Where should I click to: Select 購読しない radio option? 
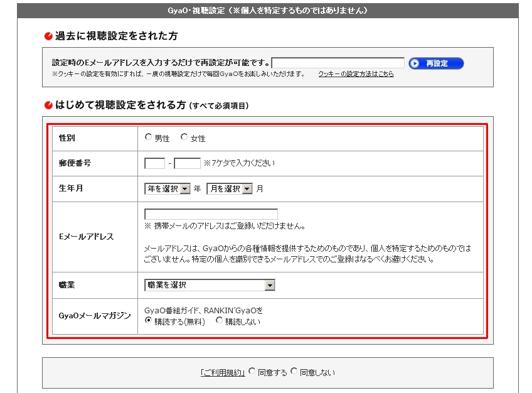219,320
